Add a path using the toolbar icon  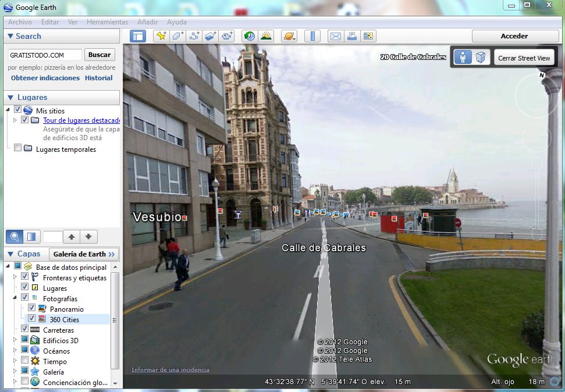tap(194, 36)
